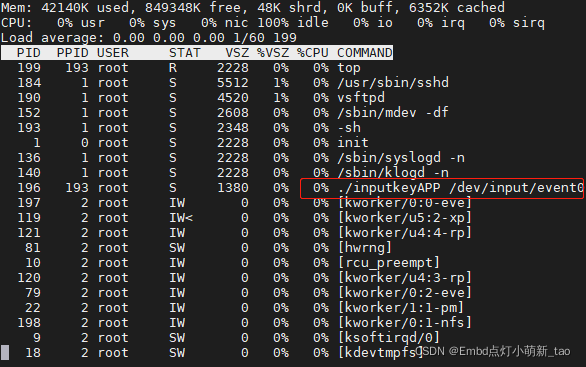The height and width of the screenshot is (367, 586).
Task: Select the PID column header
Action: tap(29, 53)
